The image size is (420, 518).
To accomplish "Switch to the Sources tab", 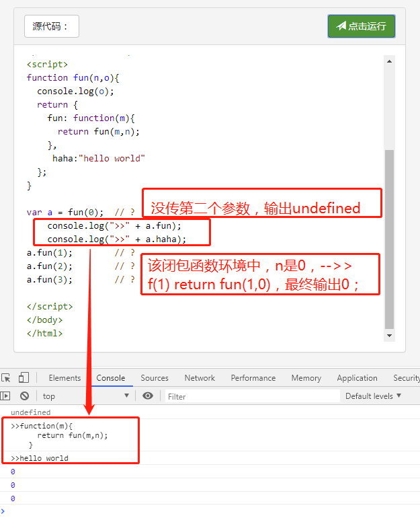I will tap(155, 378).
